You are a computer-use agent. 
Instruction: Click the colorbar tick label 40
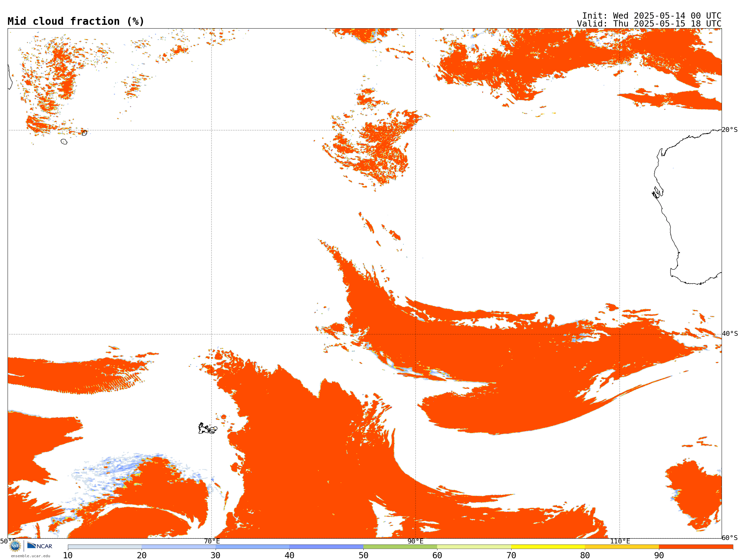289,556
